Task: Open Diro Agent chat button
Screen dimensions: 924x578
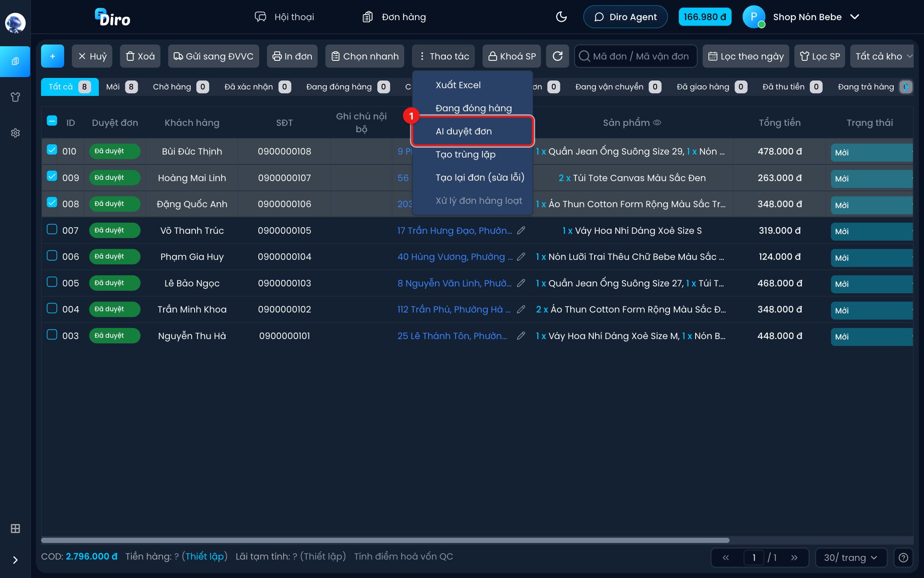Action: (625, 17)
